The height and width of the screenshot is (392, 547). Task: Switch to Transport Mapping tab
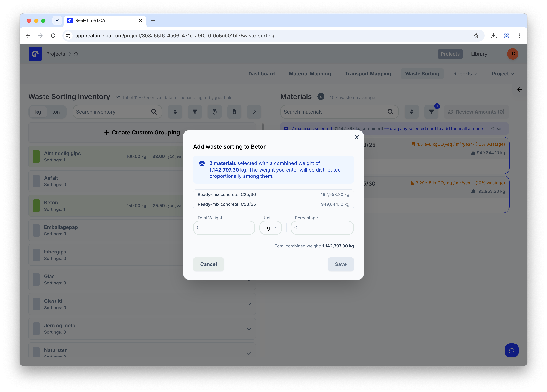click(368, 73)
